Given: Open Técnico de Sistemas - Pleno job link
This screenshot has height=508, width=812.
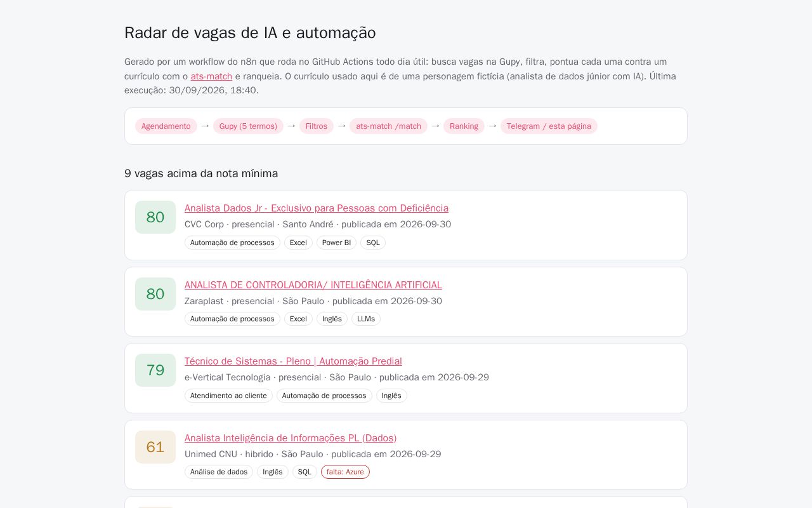Looking at the screenshot, I should [293, 361].
